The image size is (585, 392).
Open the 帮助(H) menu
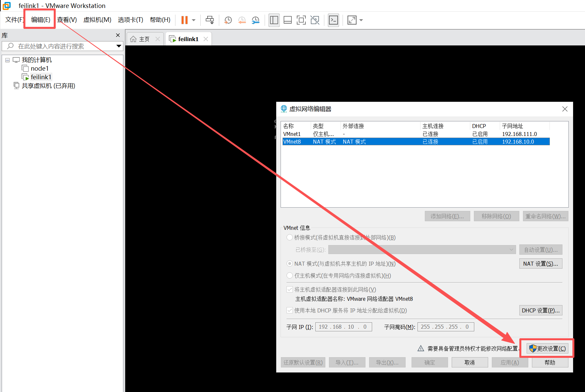click(160, 20)
